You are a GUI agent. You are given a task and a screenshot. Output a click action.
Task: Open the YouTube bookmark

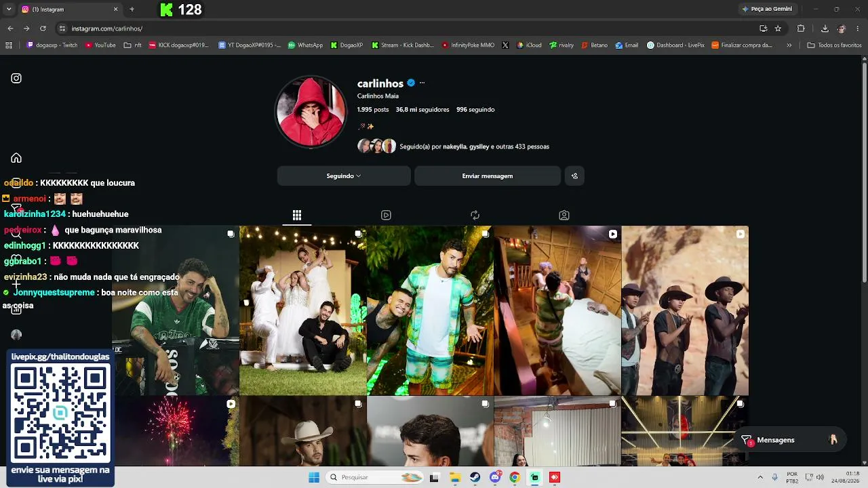coord(100,45)
